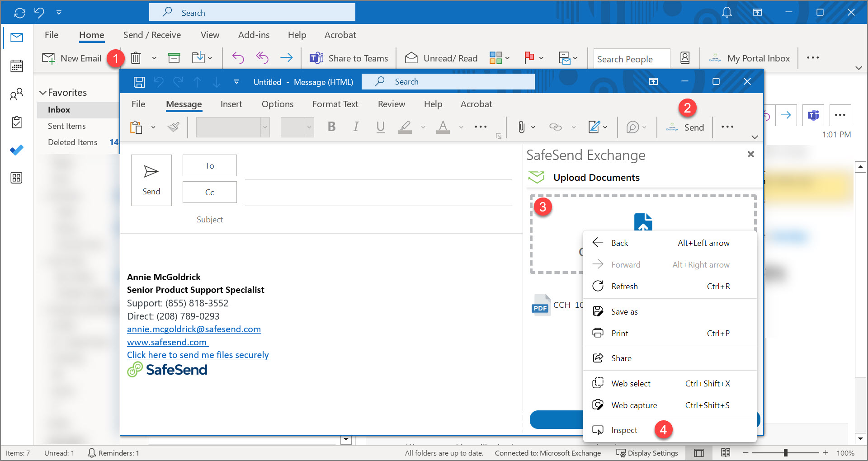
Task: Switch to Normal view icon in status bar
Action: tap(699, 453)
